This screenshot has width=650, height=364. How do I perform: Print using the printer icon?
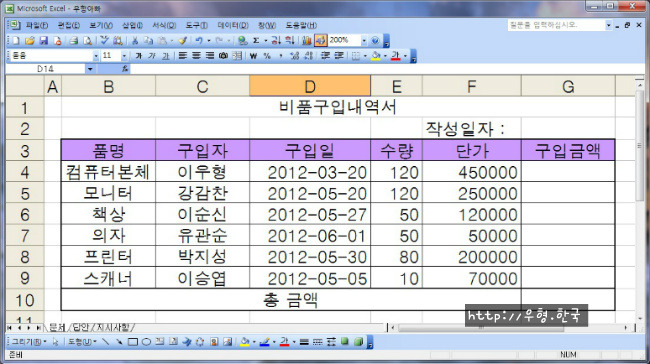pyautogui.click(x=74, y=41)
